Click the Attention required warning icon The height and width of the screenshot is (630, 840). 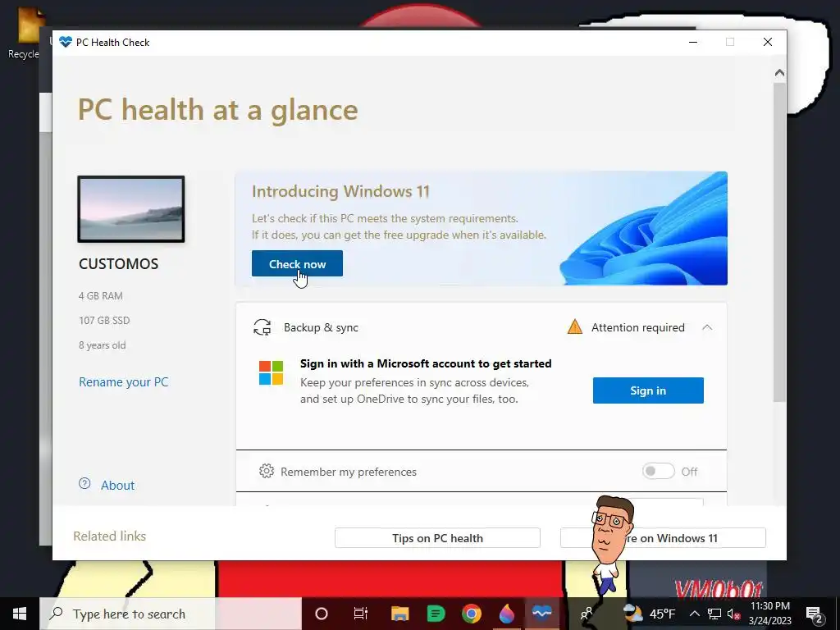tap(575, 326)
